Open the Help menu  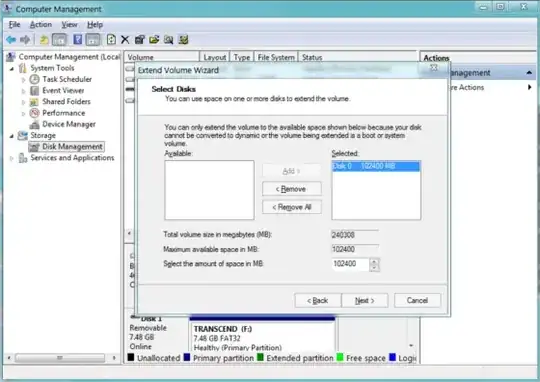[x=95, y=25]
